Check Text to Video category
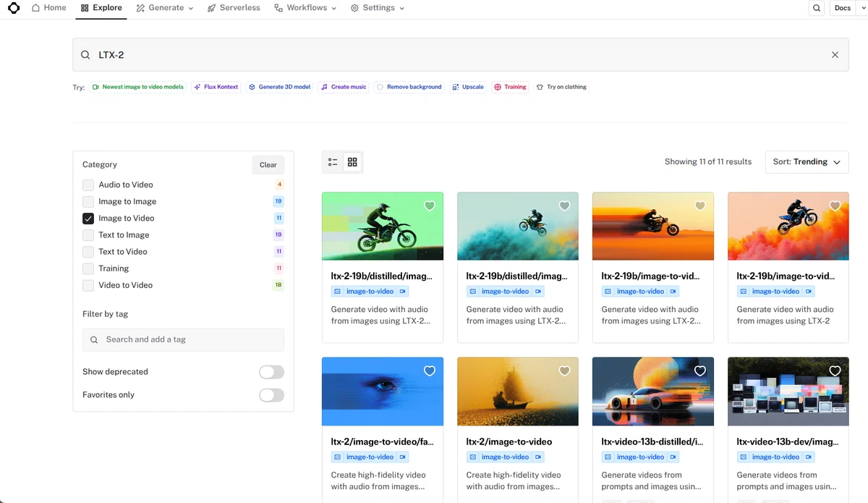868x503 pixels. [x=88, y=251]
